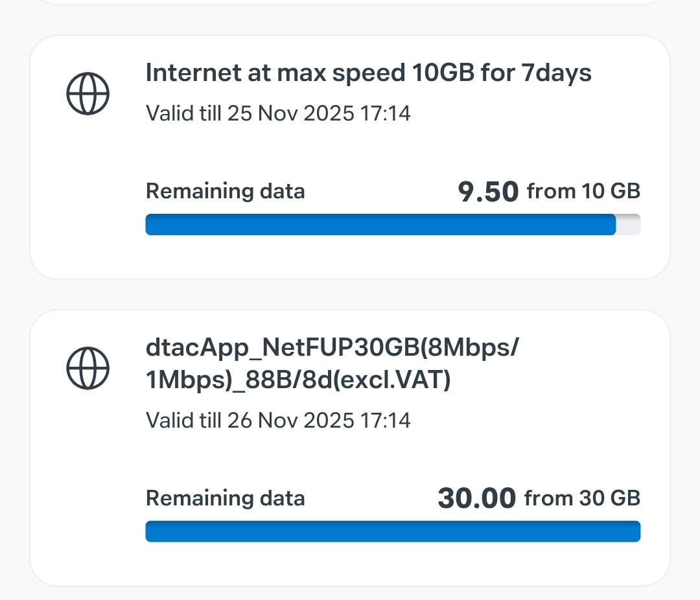Click the "Remaining data" label in the 10GB card

(x=225, y=191)
